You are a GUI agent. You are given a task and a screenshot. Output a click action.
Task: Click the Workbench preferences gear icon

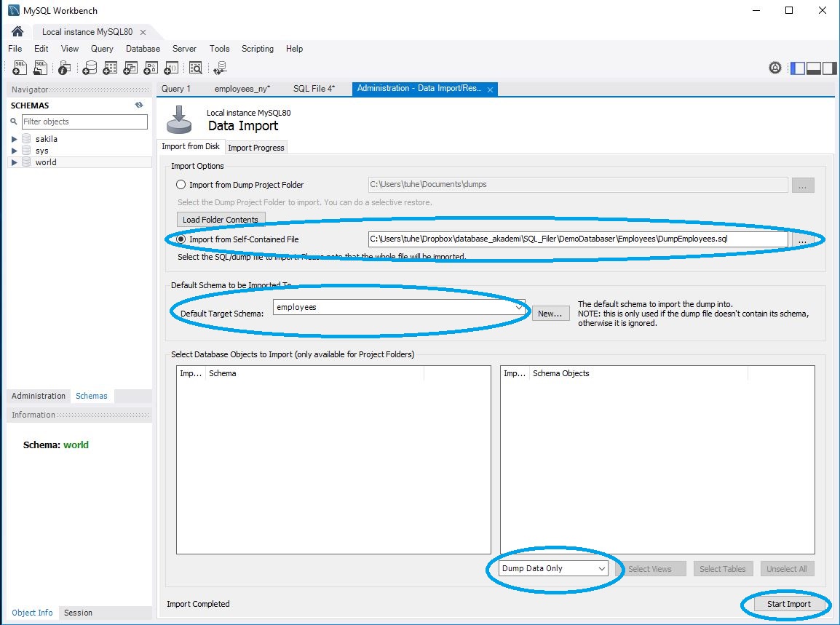pos(774,68)
